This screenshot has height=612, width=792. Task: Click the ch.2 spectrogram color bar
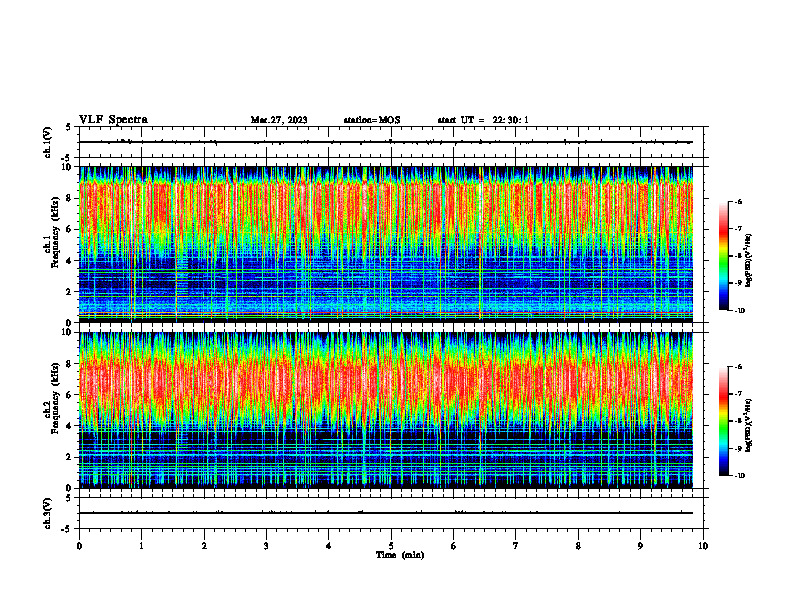[724, 421]
